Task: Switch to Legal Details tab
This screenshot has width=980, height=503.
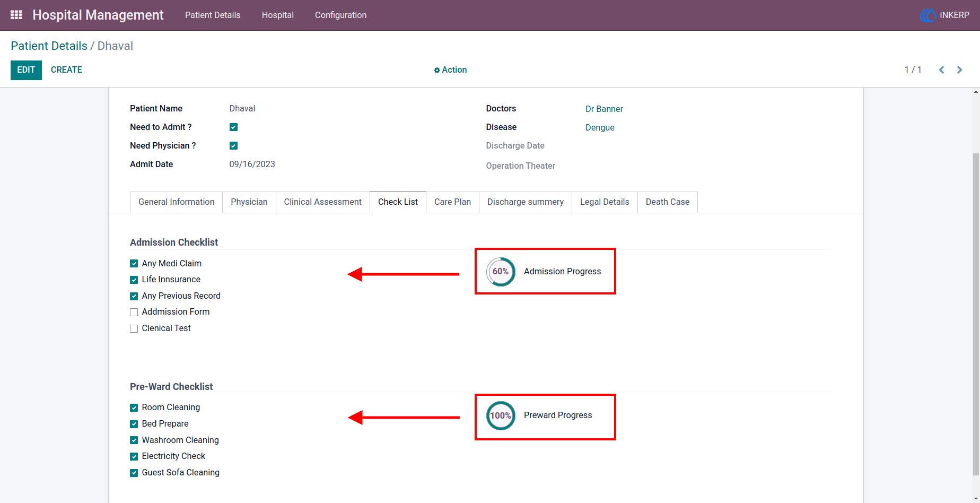Action: coord(605,202)
